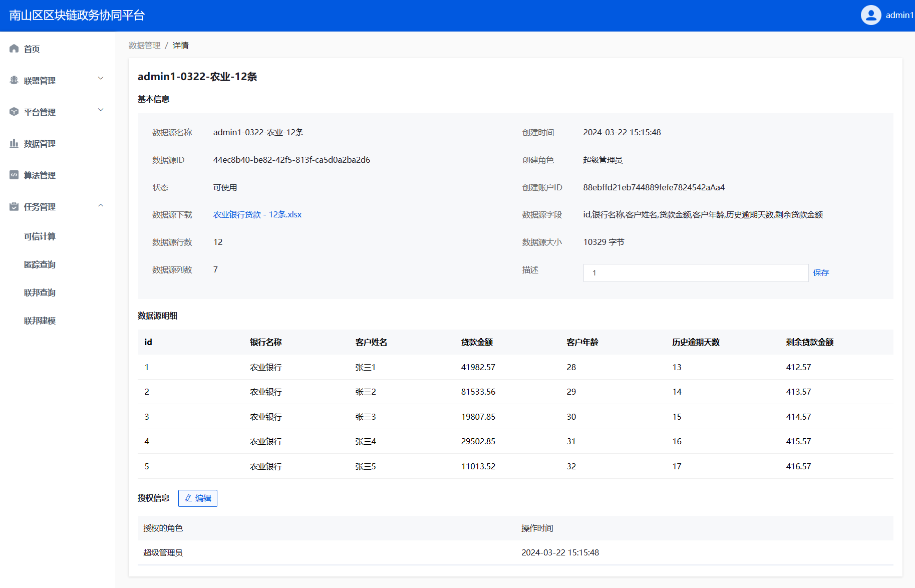Click the 剩余贷款金额 column header
Image resolution: width=915 pixels, height=588 pixels.
click(810, 342)
